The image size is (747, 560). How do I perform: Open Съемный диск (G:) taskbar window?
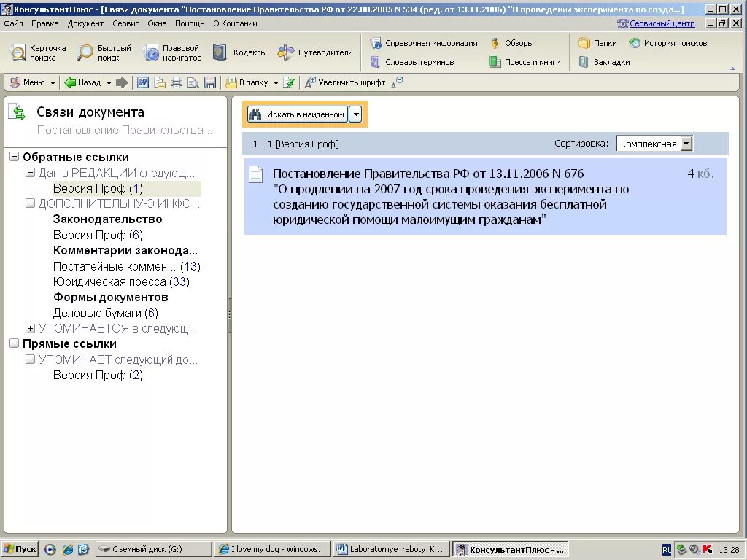153,549
